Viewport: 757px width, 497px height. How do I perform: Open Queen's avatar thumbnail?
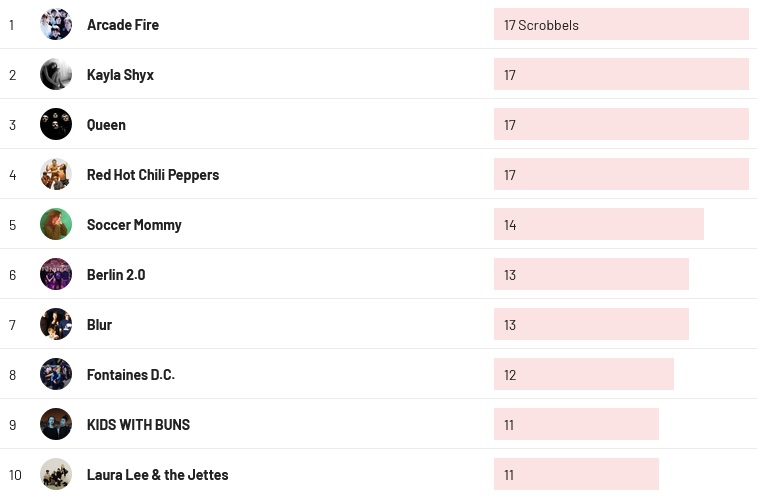point(56,124)
